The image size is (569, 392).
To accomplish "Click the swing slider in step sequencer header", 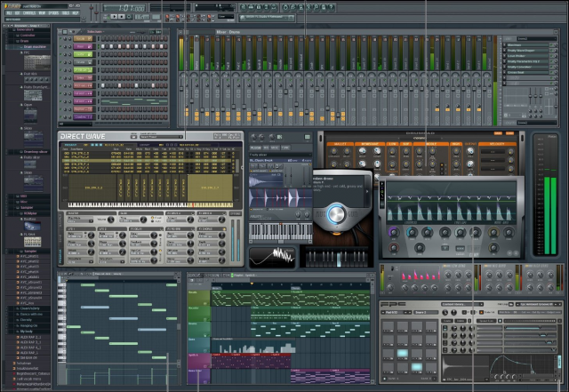I will pos(140,32).
